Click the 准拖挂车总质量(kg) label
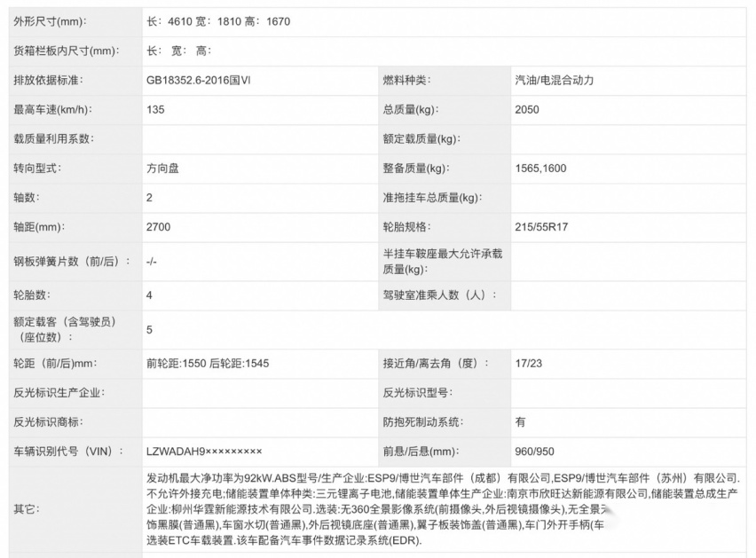The width and height of the screenshot is (756, 558). point(432,198)
